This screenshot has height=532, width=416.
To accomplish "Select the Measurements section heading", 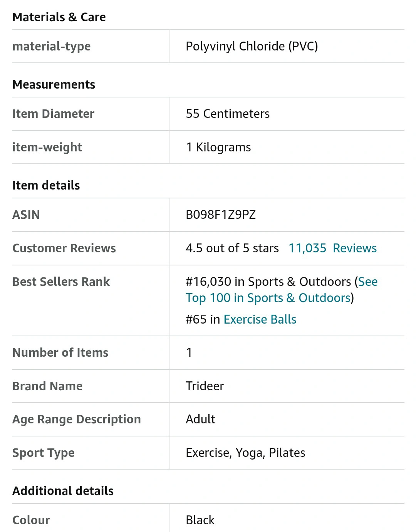I will 54,84.
